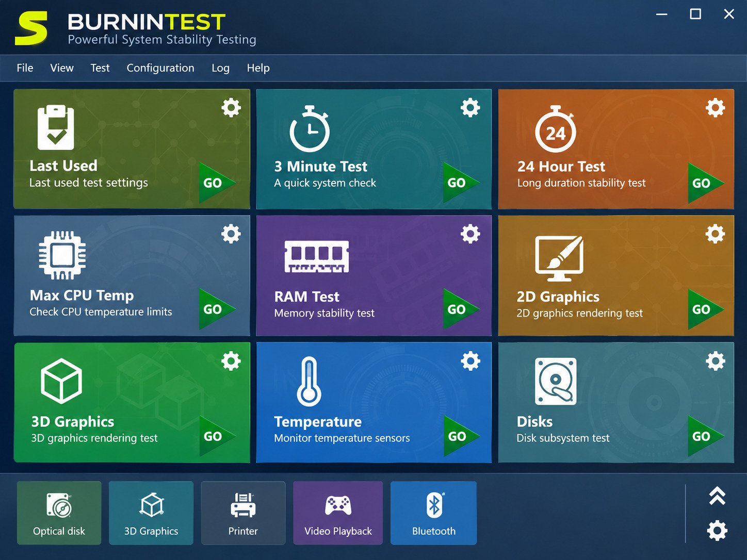
Task: Open the global settings gear at bottom right
Action: pos(717,530)
